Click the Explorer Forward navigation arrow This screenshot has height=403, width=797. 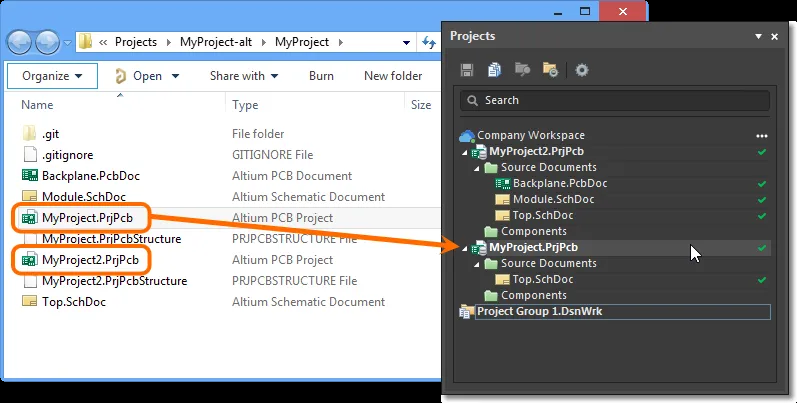(x=47, y=42)
